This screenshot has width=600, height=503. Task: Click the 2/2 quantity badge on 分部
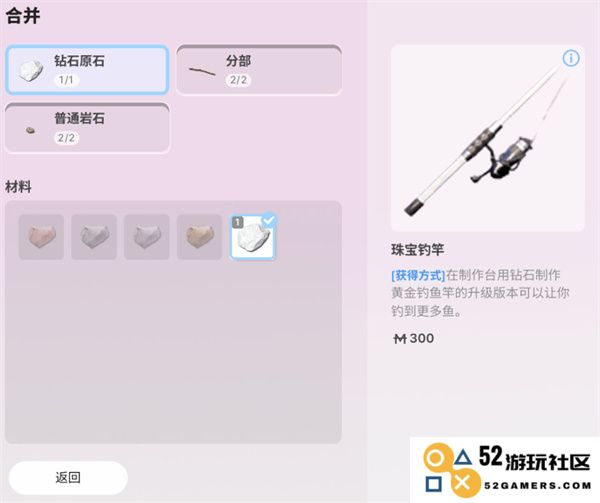tap(238, 80)
